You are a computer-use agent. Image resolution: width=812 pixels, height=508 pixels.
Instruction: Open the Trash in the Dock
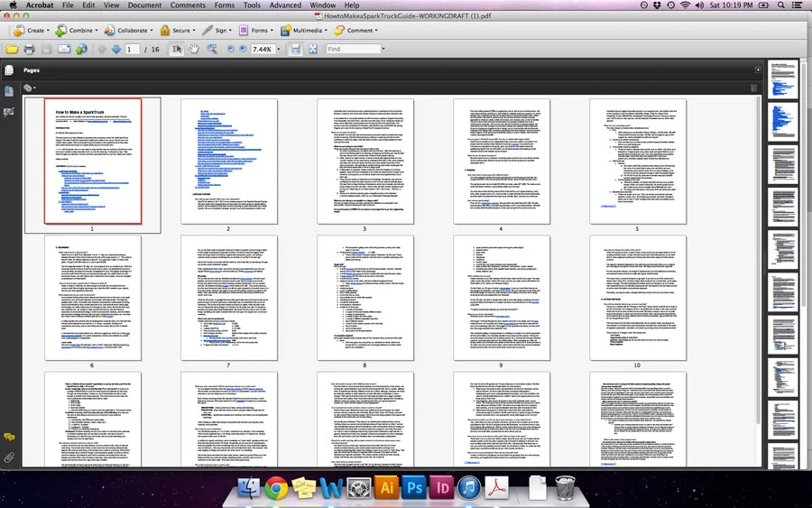[565, 488]
